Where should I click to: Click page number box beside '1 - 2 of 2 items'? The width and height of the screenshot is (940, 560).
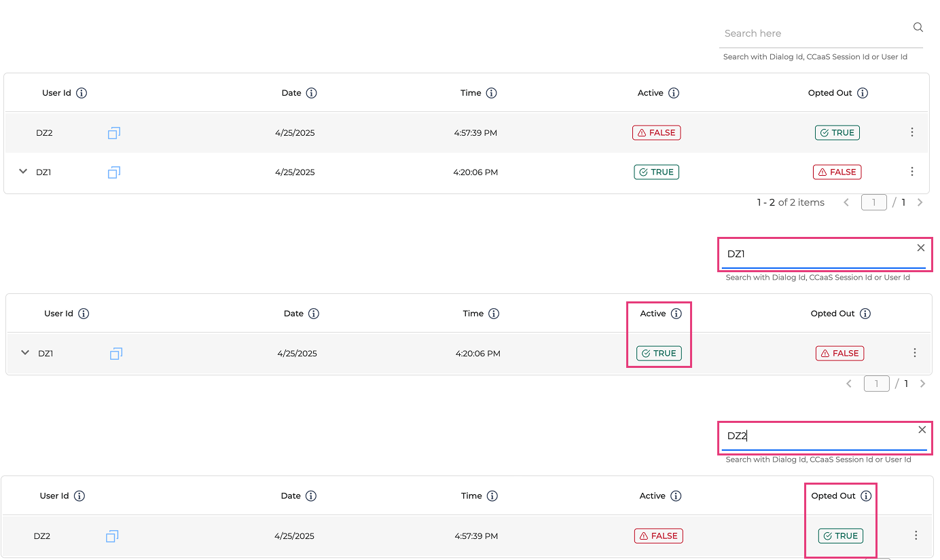pyautogui.click(x=873, y=202)
